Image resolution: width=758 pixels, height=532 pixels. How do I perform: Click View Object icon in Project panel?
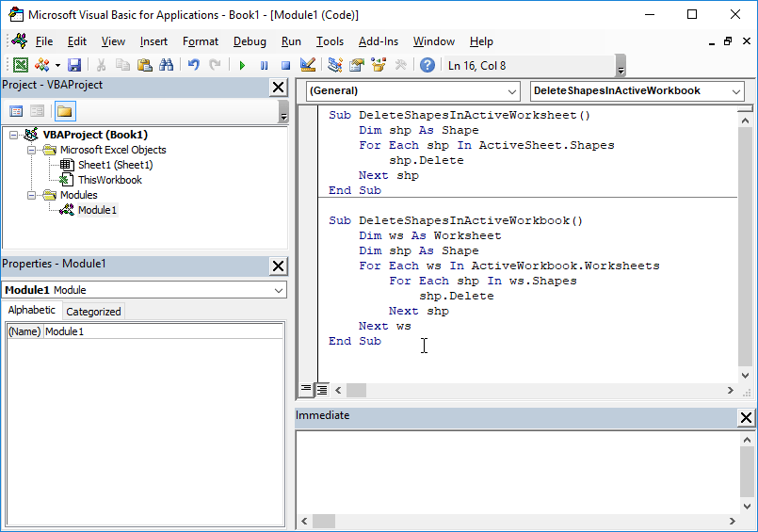click(38, 111)
